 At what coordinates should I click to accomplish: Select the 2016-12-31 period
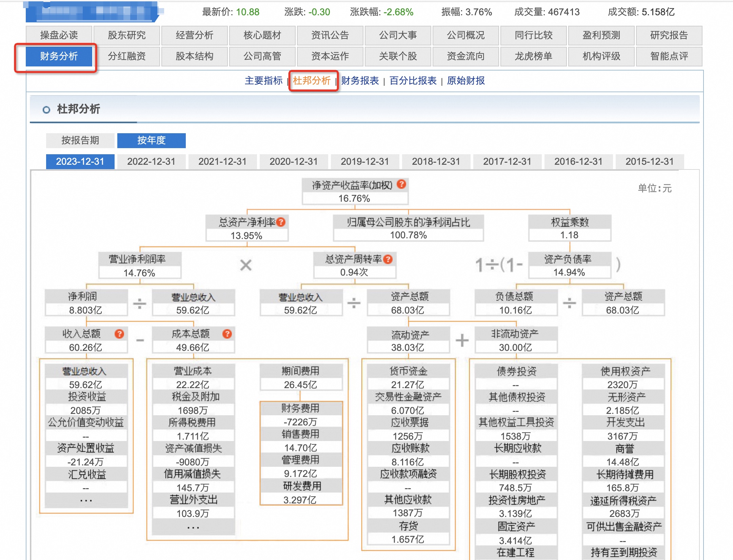(x=579, y=161)
